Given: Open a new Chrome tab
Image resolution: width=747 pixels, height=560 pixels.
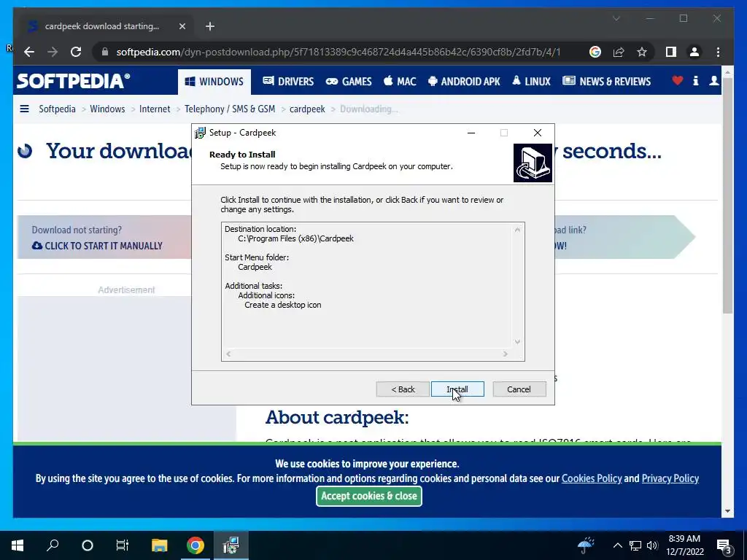Looking at the screenshot, I should 209,26.
